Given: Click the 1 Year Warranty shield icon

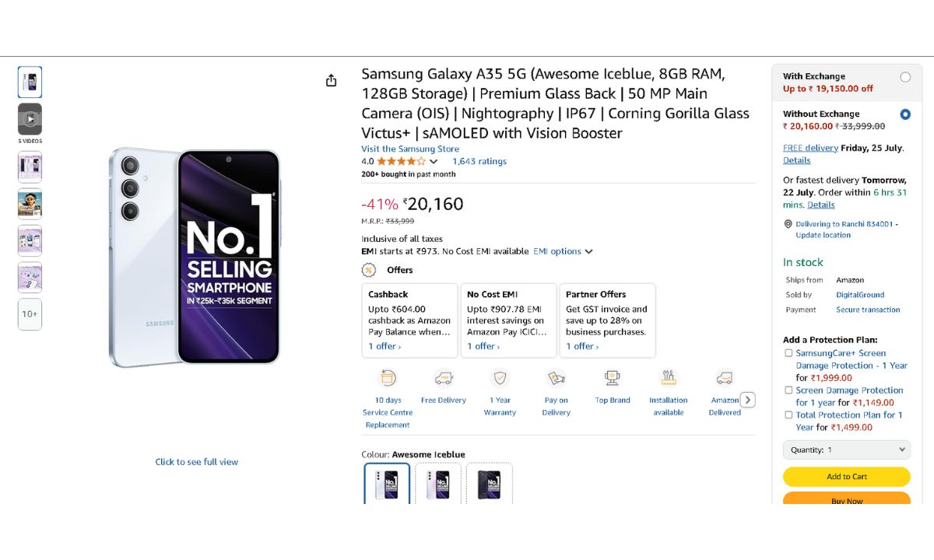Looking at the screenshot, I should point(500,378).
